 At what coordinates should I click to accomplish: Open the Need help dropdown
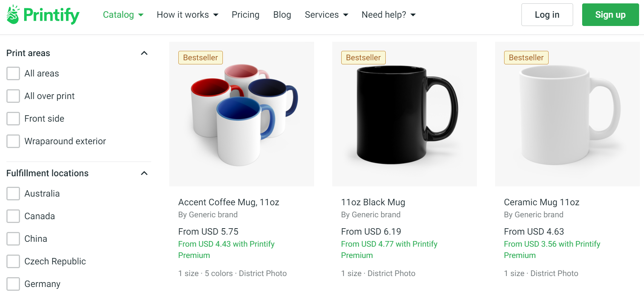[388, 15]
